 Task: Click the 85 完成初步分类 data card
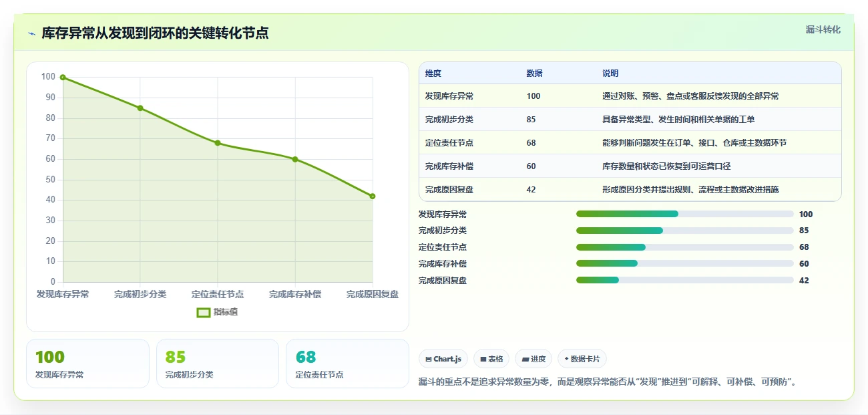click(218, 364)
